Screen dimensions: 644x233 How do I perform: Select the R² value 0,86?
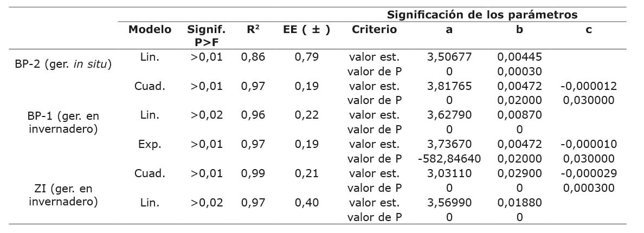[x=253, y=57]
